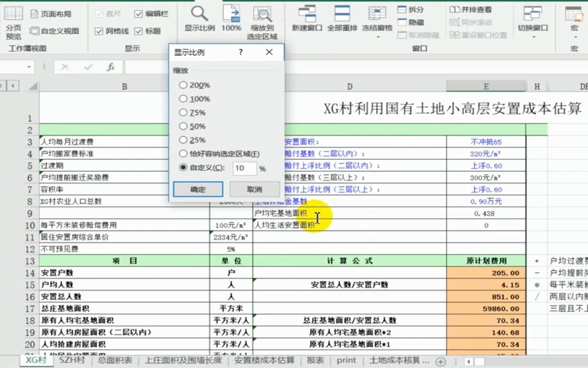
Task: Click the Split (拆分) window icon
Action: pyautogui.click(x=411, y=10)
